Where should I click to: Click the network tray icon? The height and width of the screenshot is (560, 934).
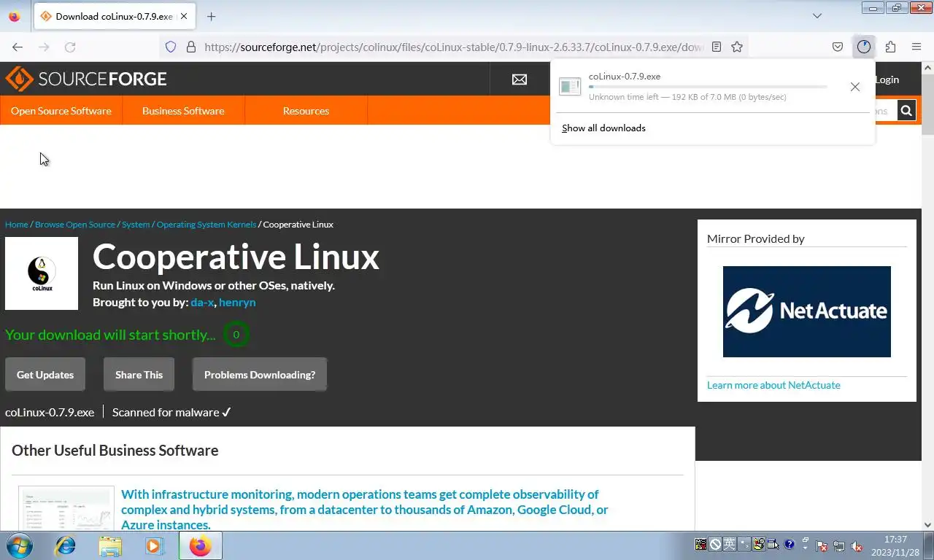pos(839,545)
